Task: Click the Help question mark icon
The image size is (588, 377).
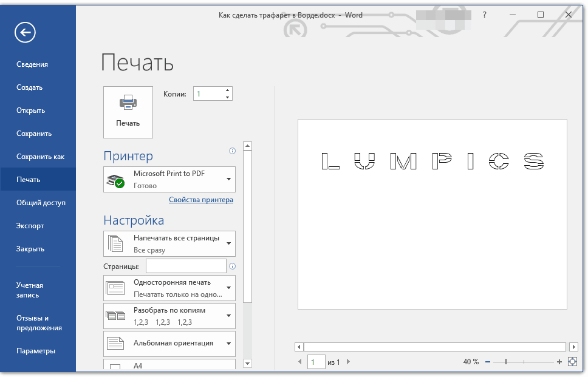Action: point(484,15)
